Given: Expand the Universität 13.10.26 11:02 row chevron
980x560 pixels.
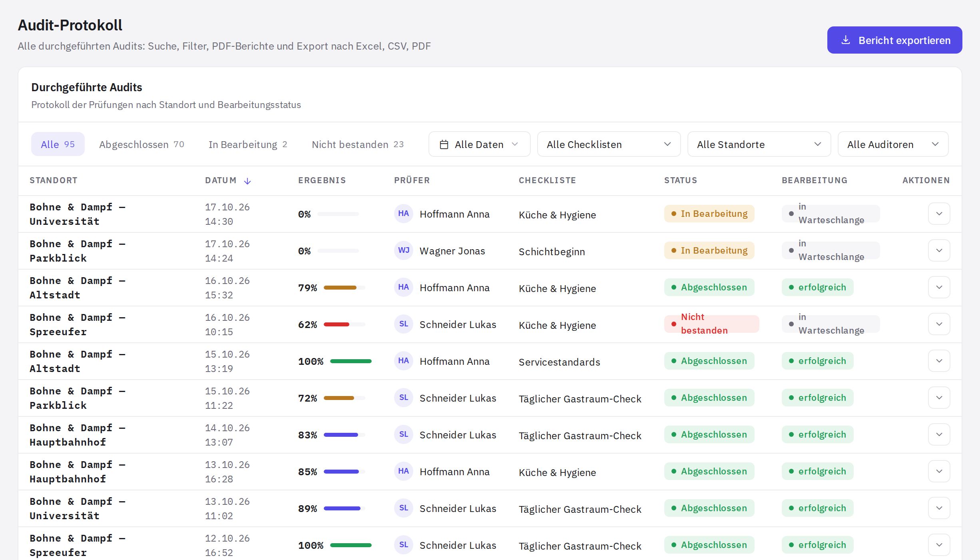Looking at the screenshot, I should pos(939,508).
